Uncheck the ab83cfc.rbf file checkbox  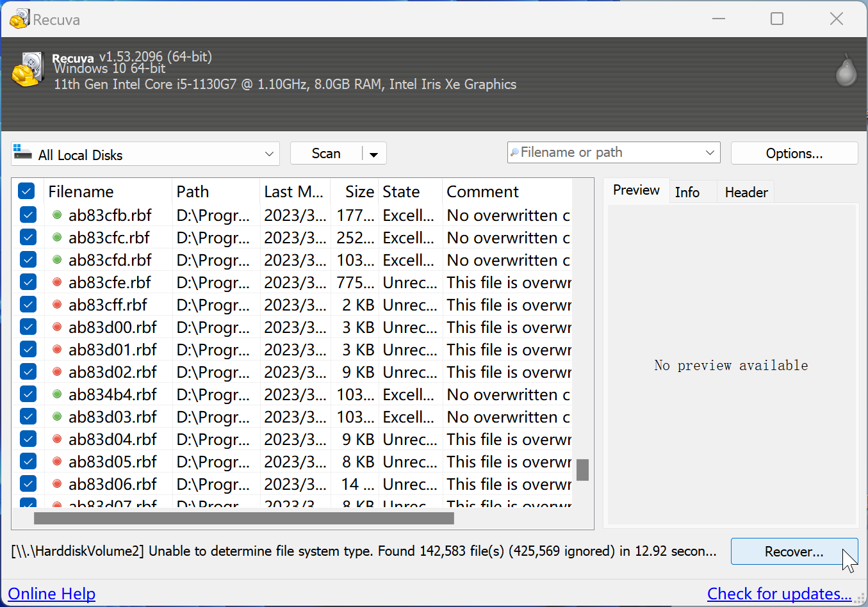pyautogui.click(x=28, y=237)
